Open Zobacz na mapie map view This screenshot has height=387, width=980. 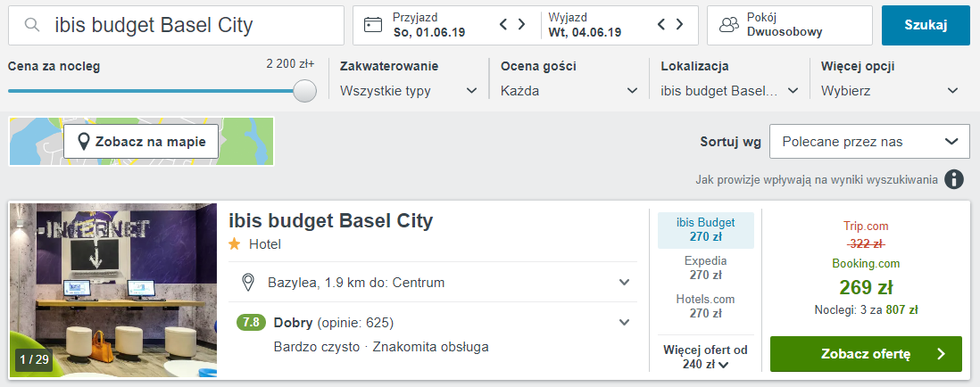tap(141, 141)
